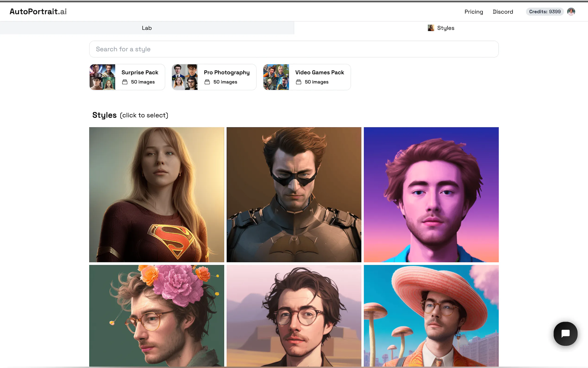Open the Discord link
This screenshot has width=588, height=368.
coord(503,11)
